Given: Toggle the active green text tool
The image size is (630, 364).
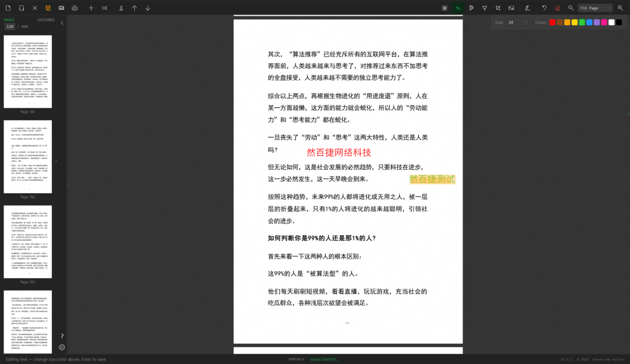Looking at the screenshot, I should [x=458, y=8].
